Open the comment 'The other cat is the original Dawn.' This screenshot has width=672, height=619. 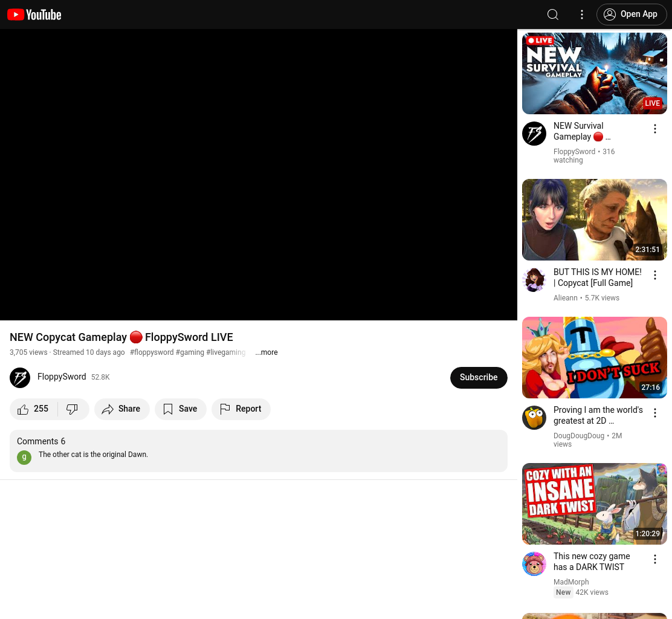click(x=93, y=455)
